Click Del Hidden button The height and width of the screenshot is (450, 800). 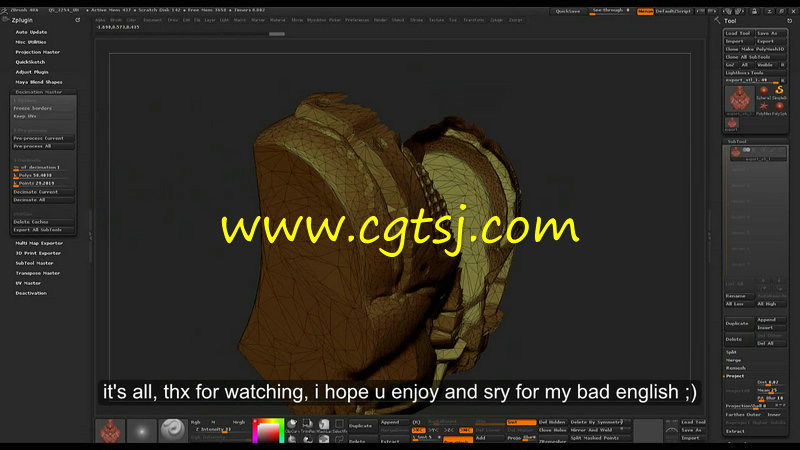(553, 422)
